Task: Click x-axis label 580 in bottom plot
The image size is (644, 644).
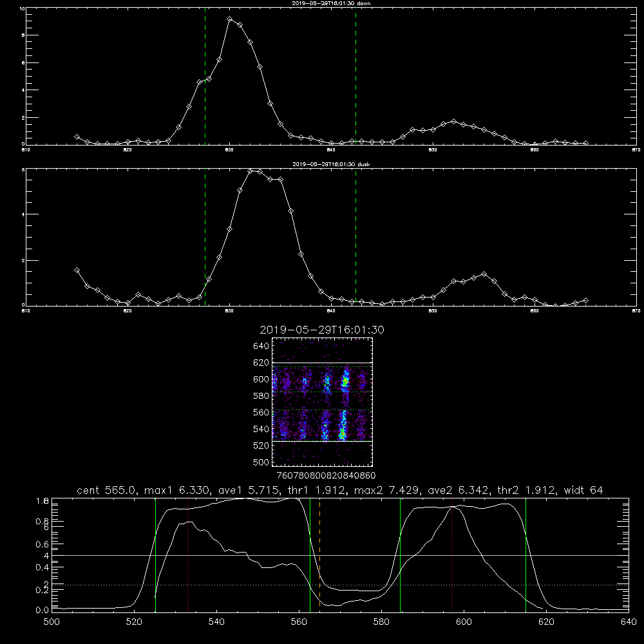Action: point(381,622)
